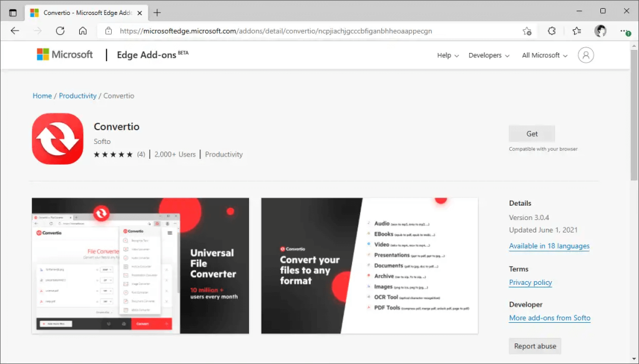Reload the page with refresh icon

60,31
